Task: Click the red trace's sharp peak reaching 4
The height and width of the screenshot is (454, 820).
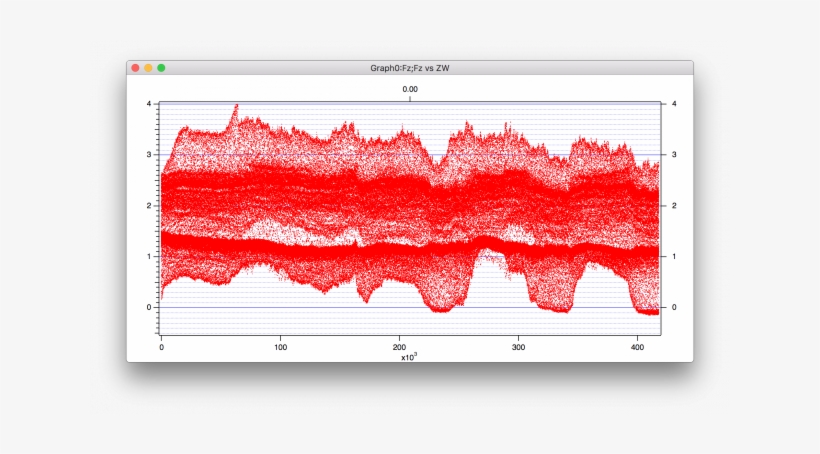Action: coord(236,106)
